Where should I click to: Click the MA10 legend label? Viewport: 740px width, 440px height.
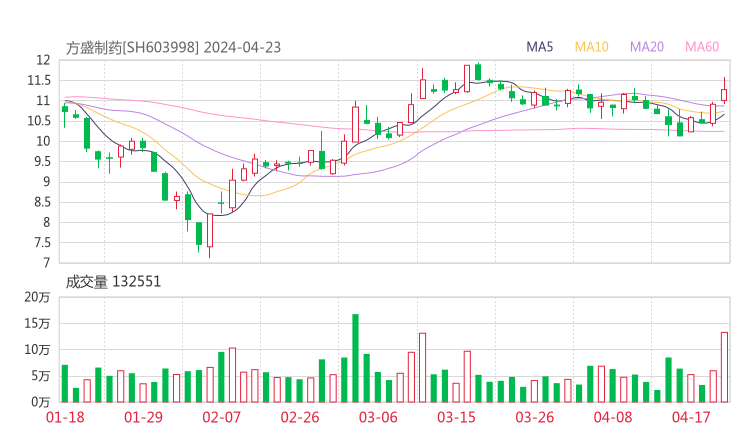coord(591,47)
